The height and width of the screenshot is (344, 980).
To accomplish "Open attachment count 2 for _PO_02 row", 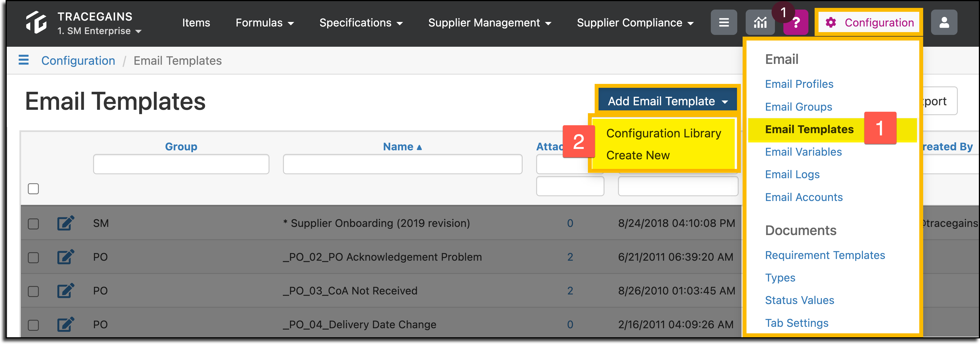I will (x=570, y=257).
